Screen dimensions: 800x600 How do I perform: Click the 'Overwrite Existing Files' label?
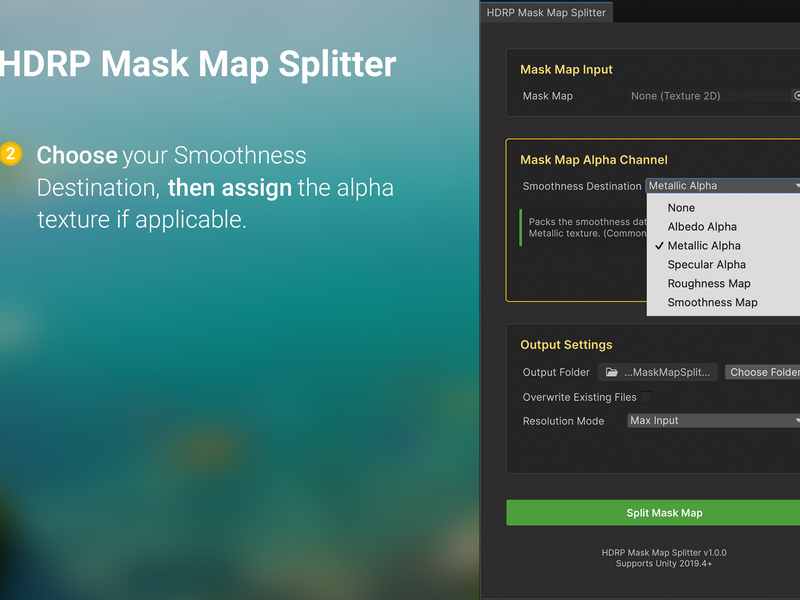coord(580,397)
